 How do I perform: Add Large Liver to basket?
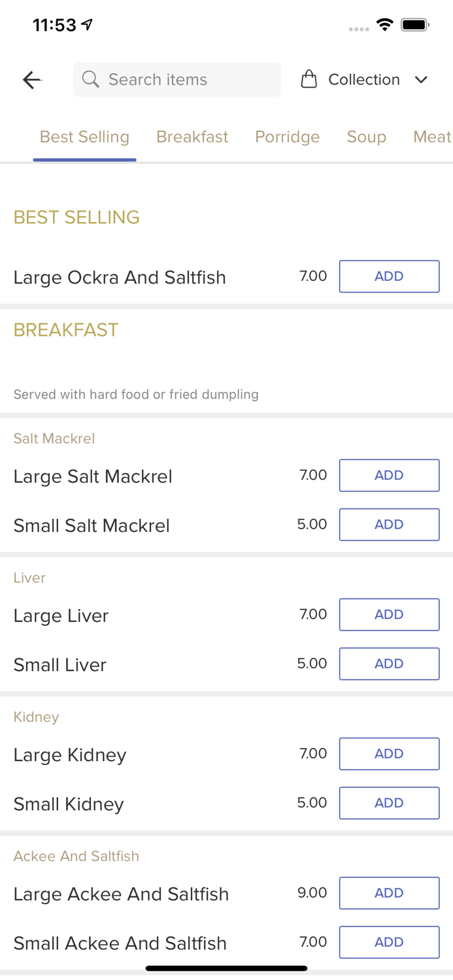(389, 614)
